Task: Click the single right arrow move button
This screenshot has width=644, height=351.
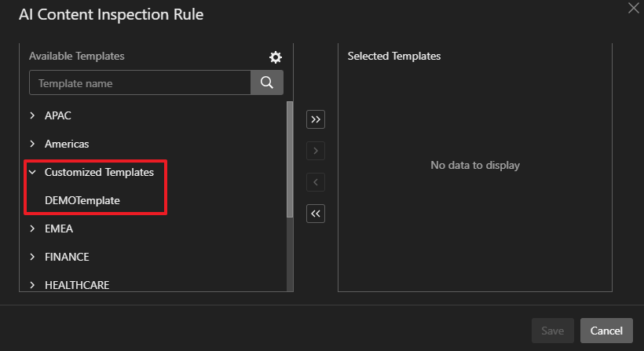Action: pyautogui.click(x=316, y=151)
